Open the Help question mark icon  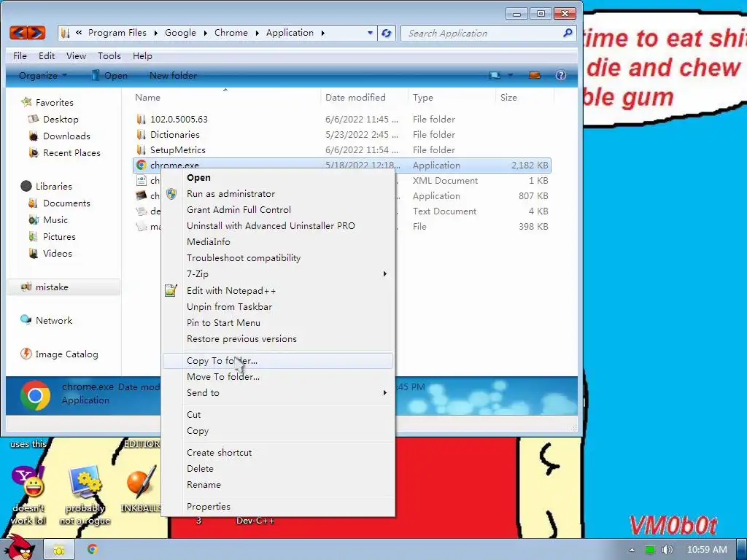click(x=561, y=75)
